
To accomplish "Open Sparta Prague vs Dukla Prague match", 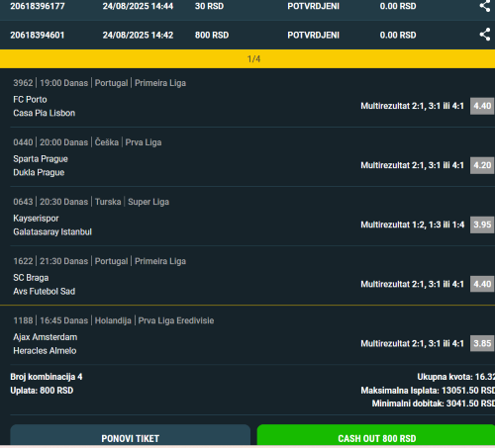I will click(41, 165).
